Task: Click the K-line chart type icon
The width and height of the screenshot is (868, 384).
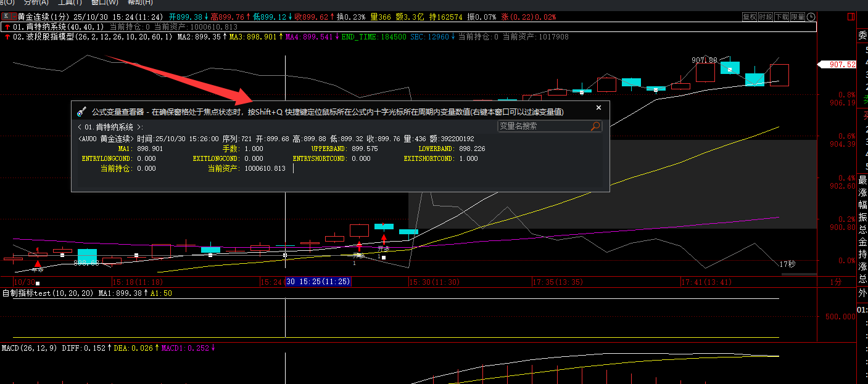Action: [x=6, y=17]
